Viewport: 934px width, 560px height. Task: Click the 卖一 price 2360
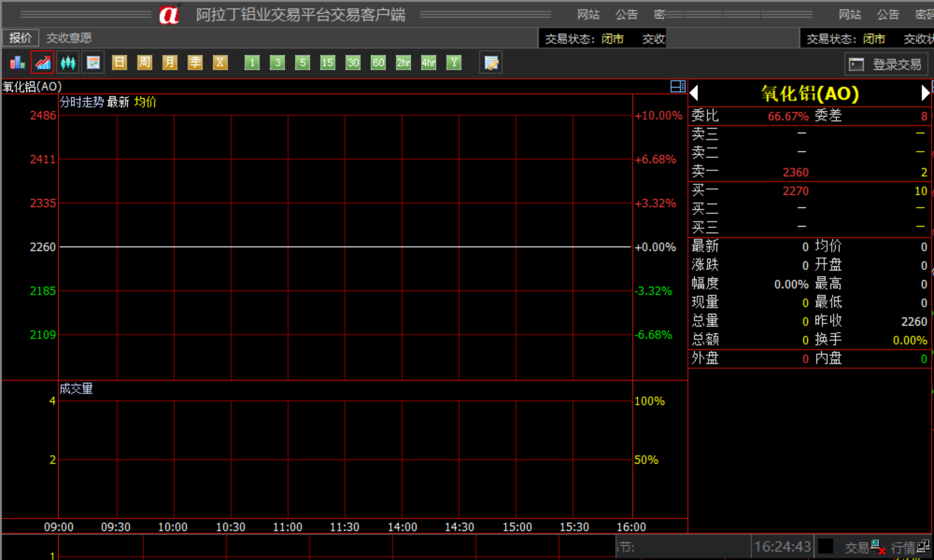(x=796, y=172)
